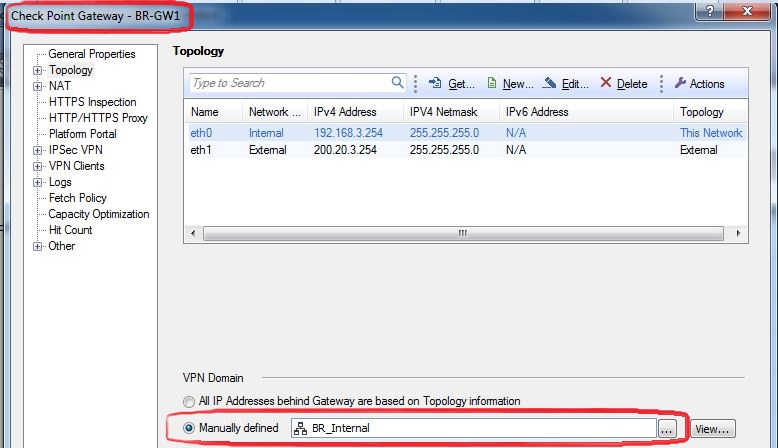Click the eth0 N/A IPv6 cell

(x=516, y=133)
